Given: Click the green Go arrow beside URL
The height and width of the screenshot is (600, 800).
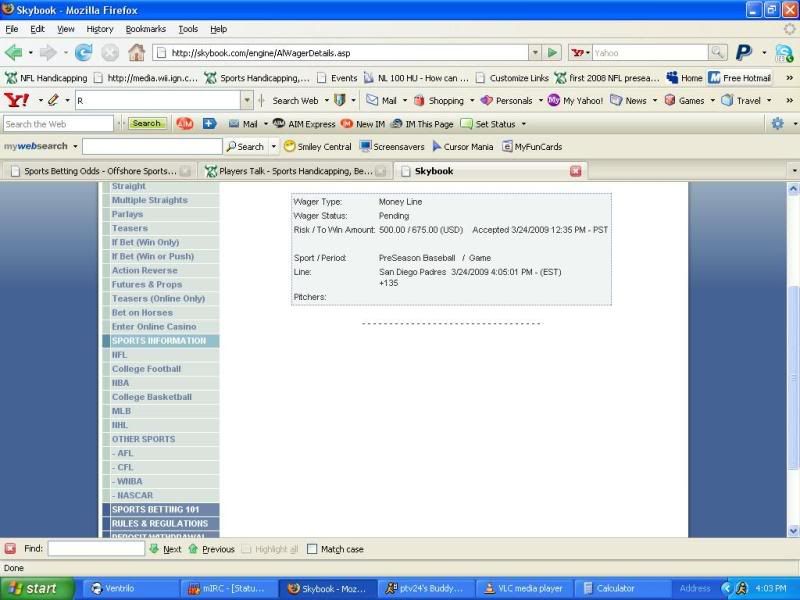Looking at the screenshot, I should click(552, 53).
